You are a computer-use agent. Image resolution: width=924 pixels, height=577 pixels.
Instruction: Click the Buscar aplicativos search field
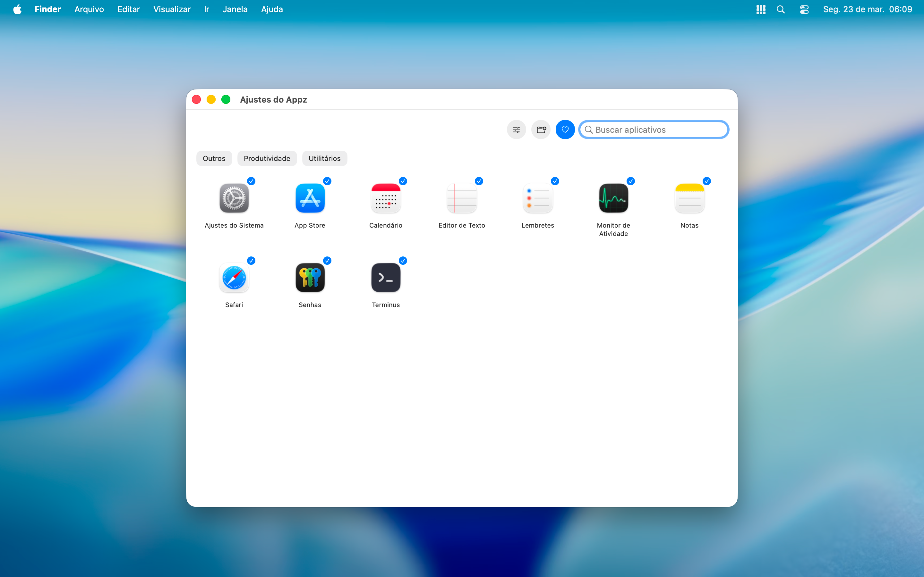point(659,130)
